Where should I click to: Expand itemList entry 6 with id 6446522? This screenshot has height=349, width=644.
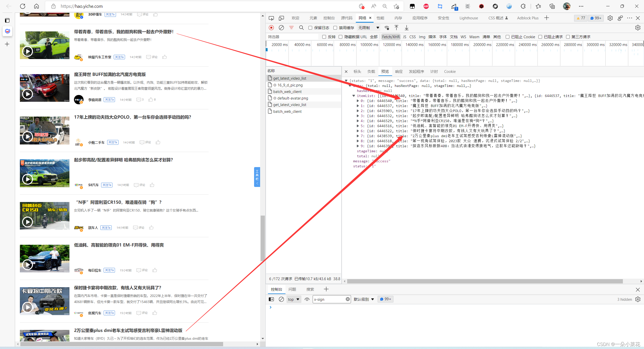point(358,131)
